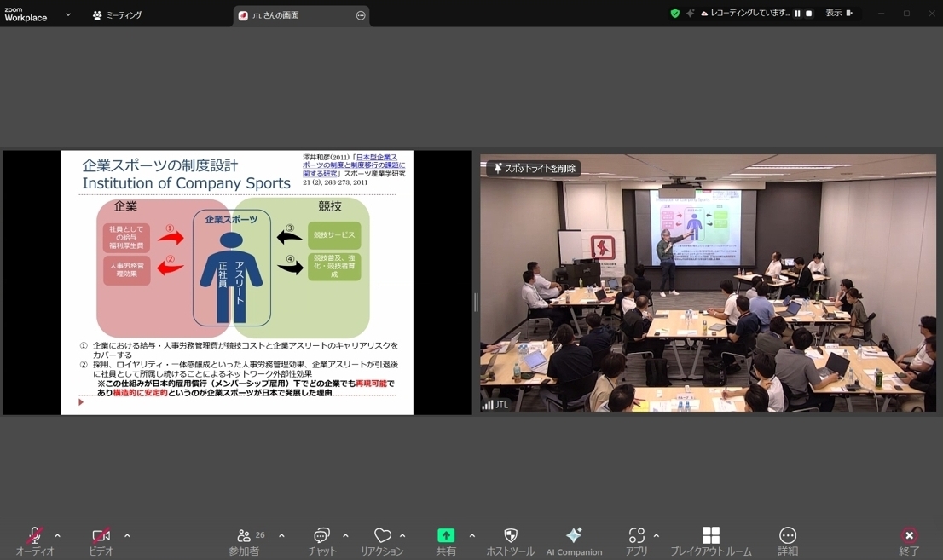Click スポットライトを削除 remove spotlight button
Screen dimensions: 943x560
pos(534,169)
